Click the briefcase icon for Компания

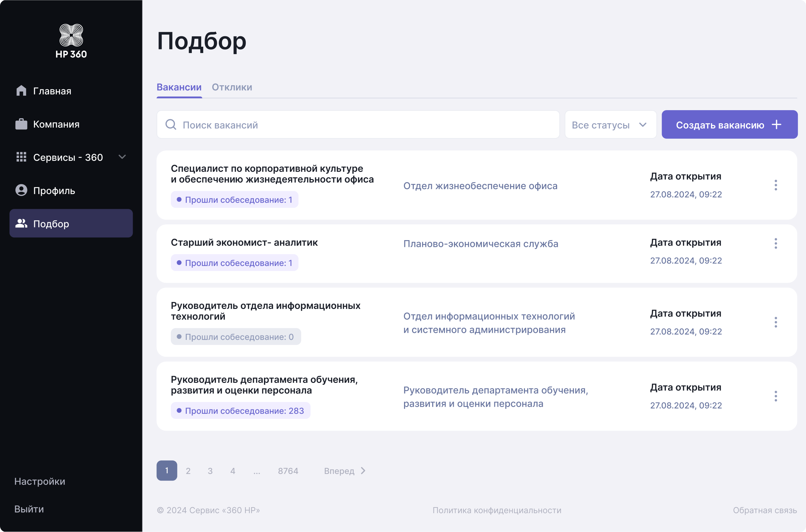click(x=21, y=124)
